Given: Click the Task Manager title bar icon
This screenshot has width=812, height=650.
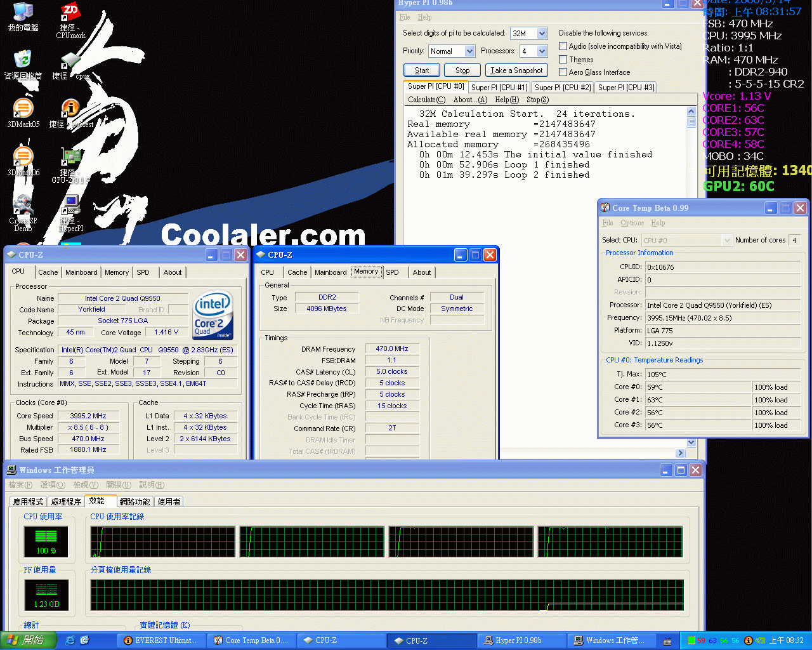Looking at the screenshot, I should click(x=11, y=470).
